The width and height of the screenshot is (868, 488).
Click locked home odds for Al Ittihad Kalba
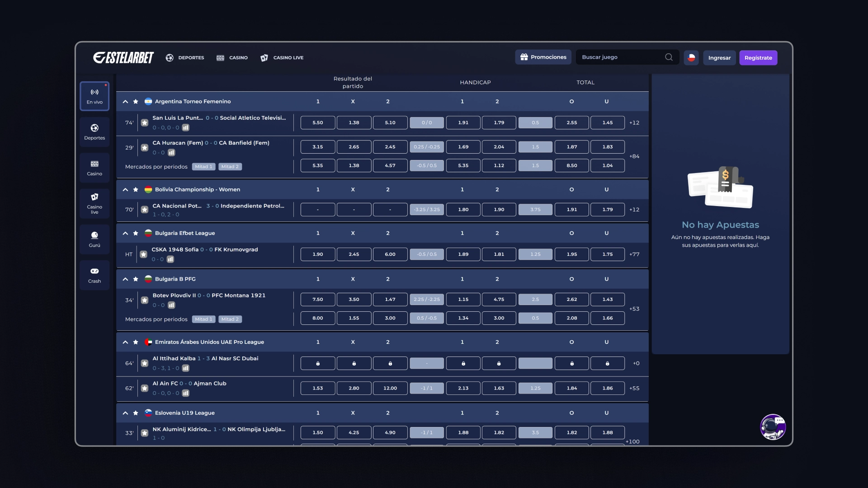(x=318, y=363)
